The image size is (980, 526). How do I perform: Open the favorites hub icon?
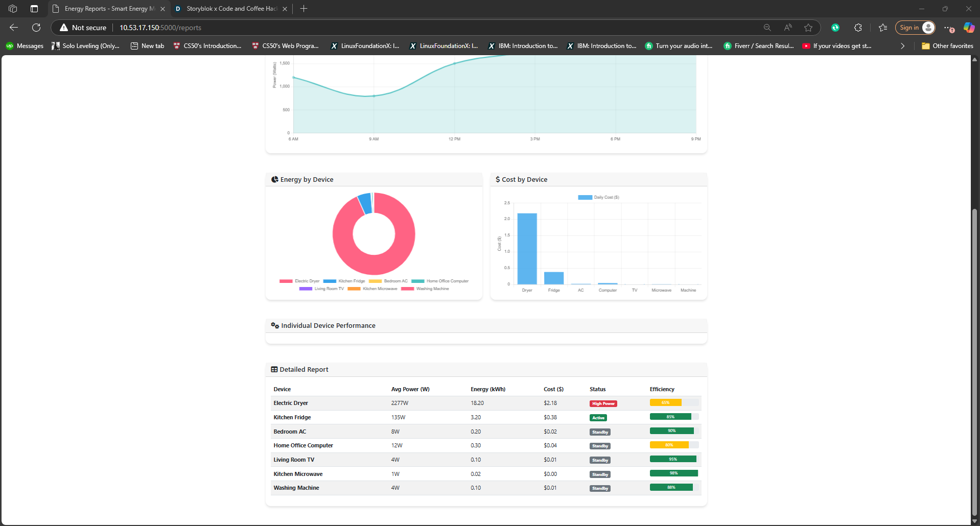pyautogui.click(x=883, y=28)
